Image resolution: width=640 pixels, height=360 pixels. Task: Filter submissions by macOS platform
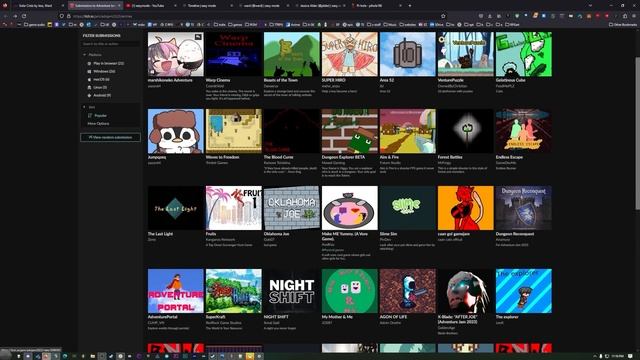pos(101,79)
